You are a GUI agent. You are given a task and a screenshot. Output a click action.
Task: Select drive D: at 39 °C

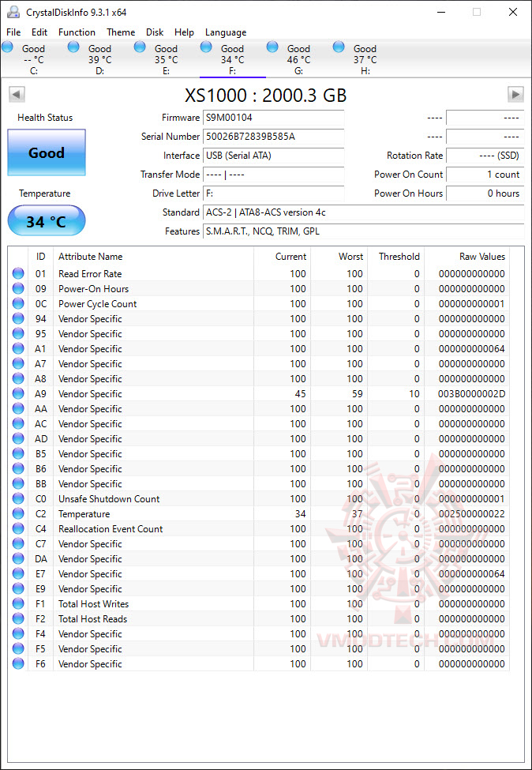[99, 59]
